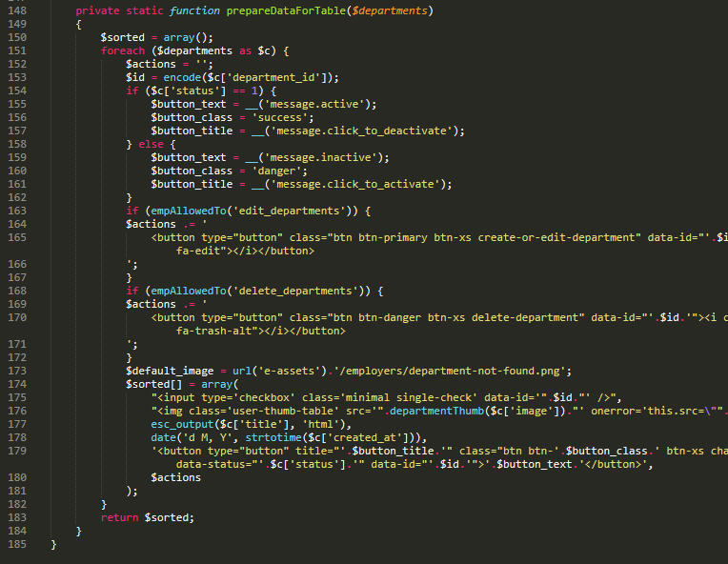Click the 'delete_departments' permission string
728x564 pixels.
click(x=295, y=292)
